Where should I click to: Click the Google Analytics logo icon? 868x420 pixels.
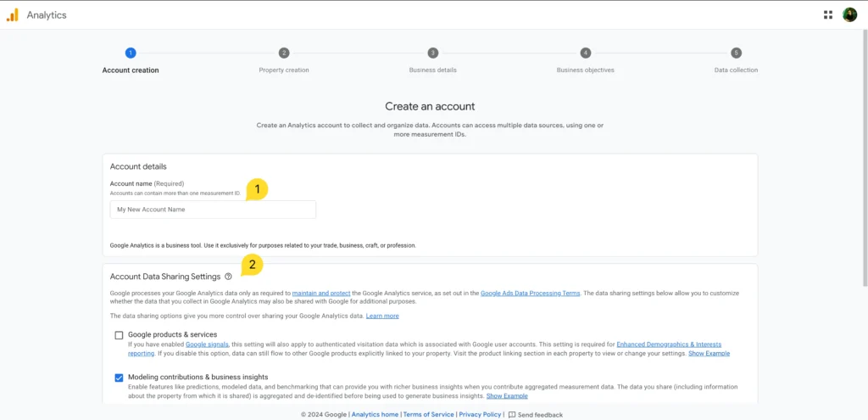(12, 15)
